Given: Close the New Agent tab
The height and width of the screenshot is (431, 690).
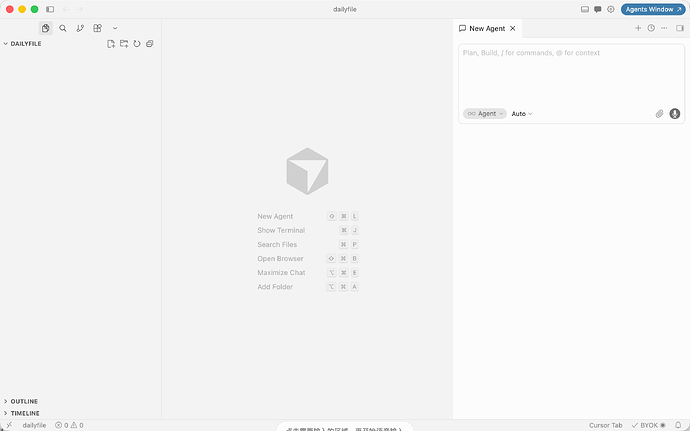Looking at the screenshot, I should coord(513,28).
